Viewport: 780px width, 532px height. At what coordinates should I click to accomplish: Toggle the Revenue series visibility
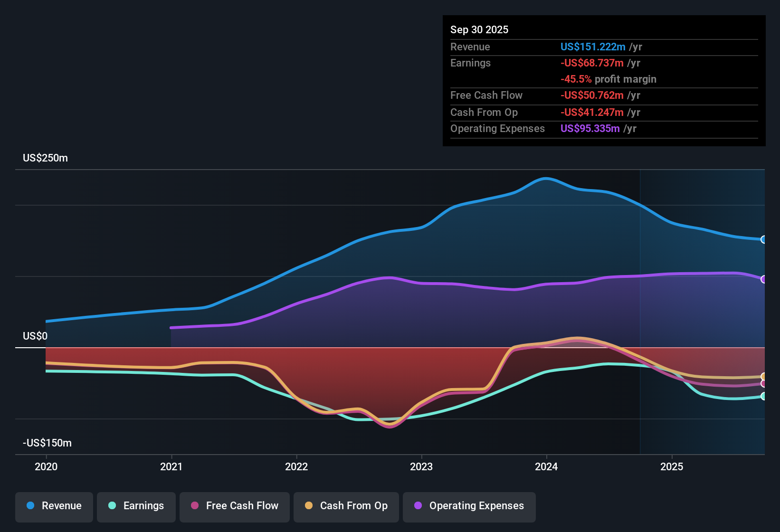pyautogui.click(x=54, y=506)
